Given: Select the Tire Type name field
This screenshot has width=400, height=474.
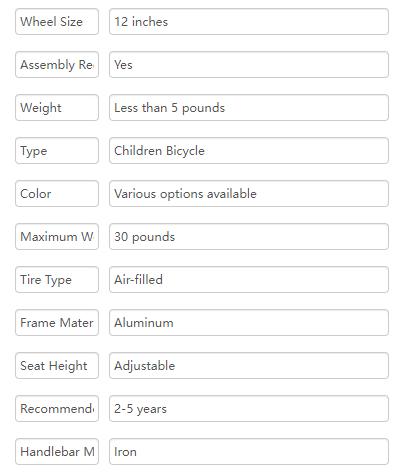Looking at the screenshot, I should pyautogui.click(x=57, y=280).
